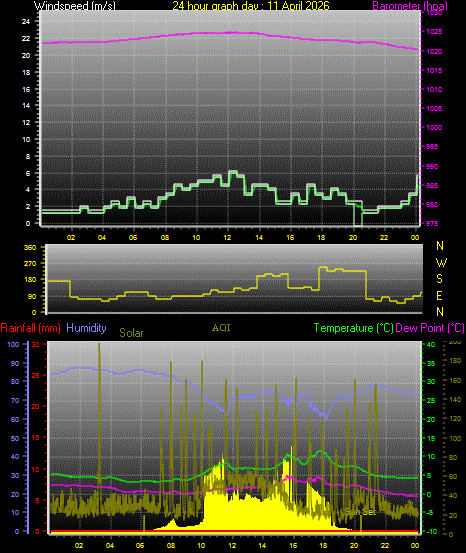Click the 20 hour label under wind graph
The height and width of the screenshot is (553, 466).
[x=353, y=238]
